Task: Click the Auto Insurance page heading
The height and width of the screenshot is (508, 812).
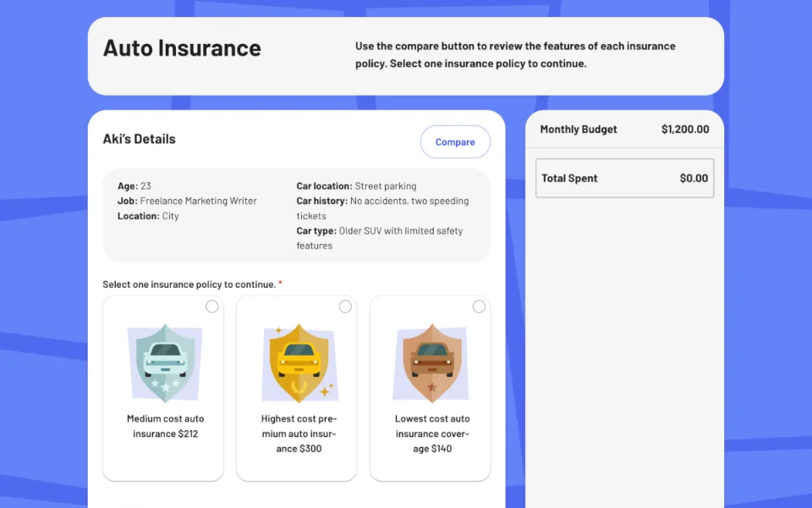Action: point(182,48)
